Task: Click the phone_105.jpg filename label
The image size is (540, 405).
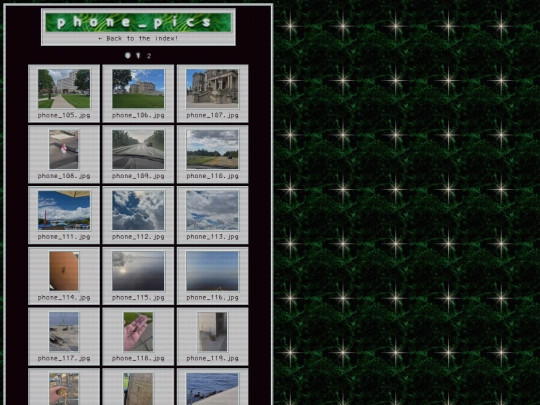Action: [x=64, y=115]
